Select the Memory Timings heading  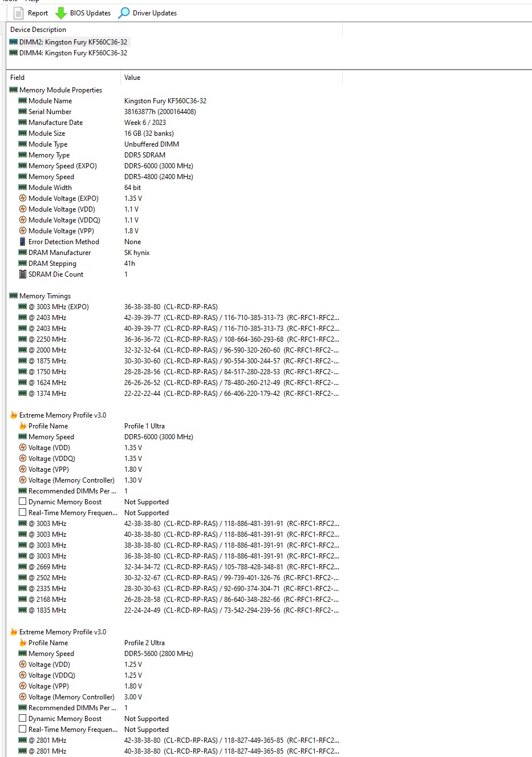(x=45, y=296)
